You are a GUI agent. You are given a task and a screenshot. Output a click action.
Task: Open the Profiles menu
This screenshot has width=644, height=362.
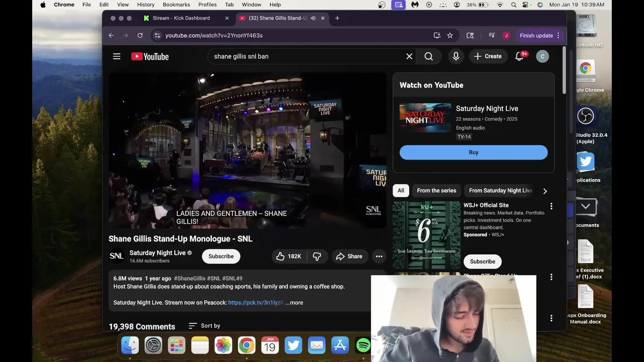coord(207,5)
